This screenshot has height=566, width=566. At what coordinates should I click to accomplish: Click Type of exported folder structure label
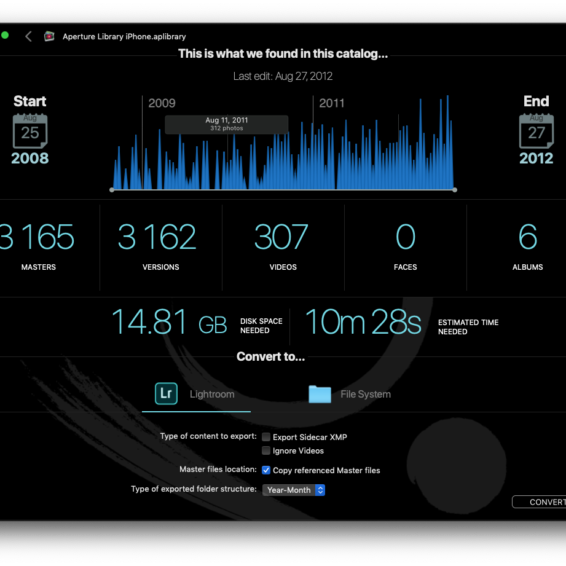(x=194, y=489)
